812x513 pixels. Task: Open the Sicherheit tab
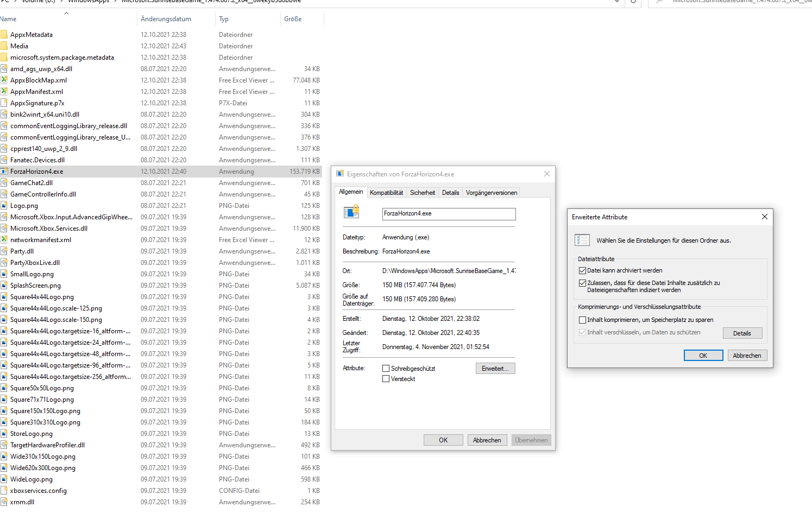tap(423, 193)
